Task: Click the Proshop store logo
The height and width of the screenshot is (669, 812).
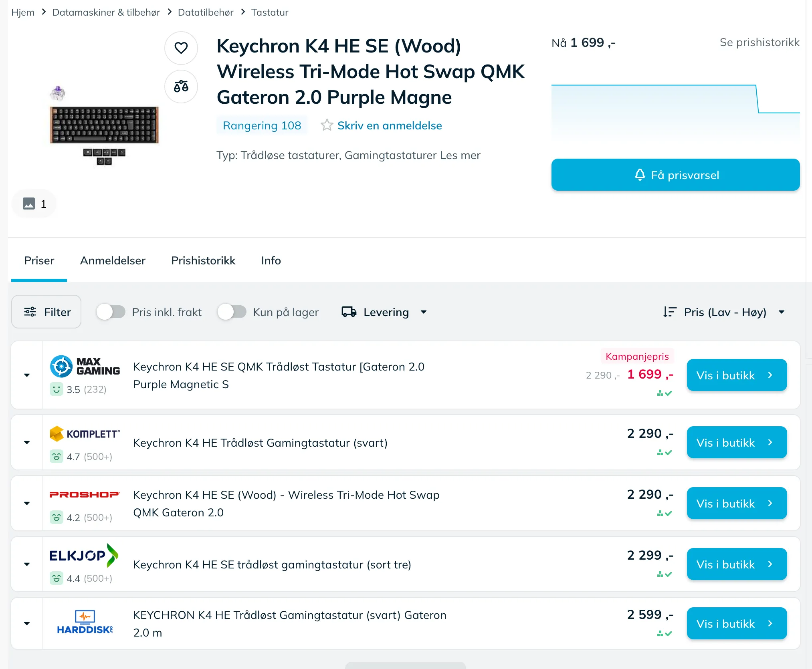Action: [85, 495]
